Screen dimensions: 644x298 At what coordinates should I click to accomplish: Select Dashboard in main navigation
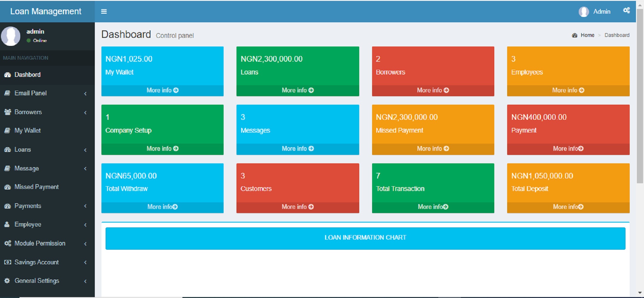[28, 75]
